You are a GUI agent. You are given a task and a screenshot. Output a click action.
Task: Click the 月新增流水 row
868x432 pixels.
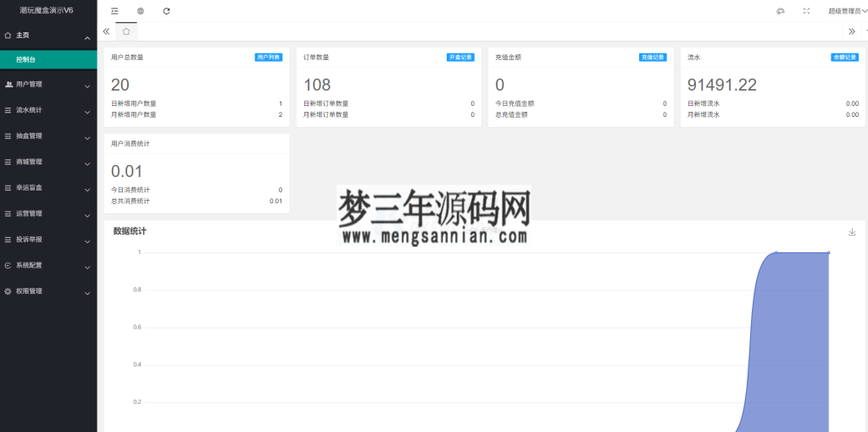tap(773, 114)
